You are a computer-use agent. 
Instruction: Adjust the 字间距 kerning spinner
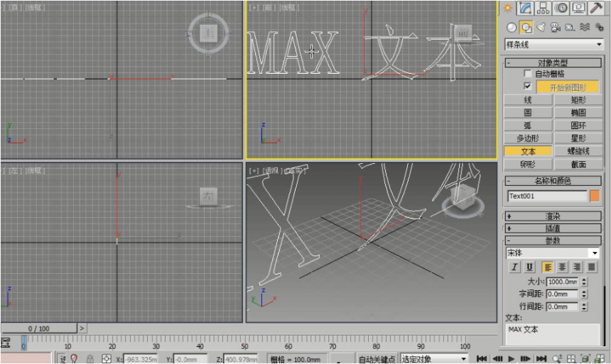584,294
